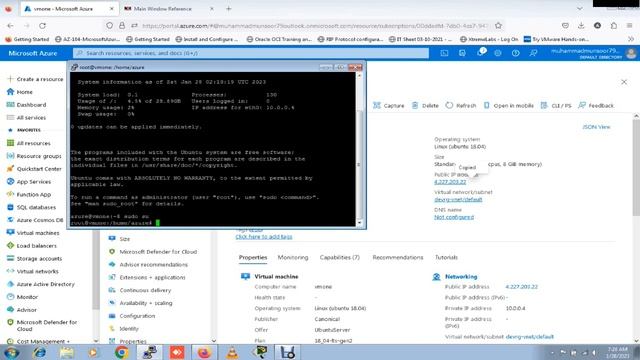Open Storage accounts
The height and width of the screenshot is (360, 640).
35,258
